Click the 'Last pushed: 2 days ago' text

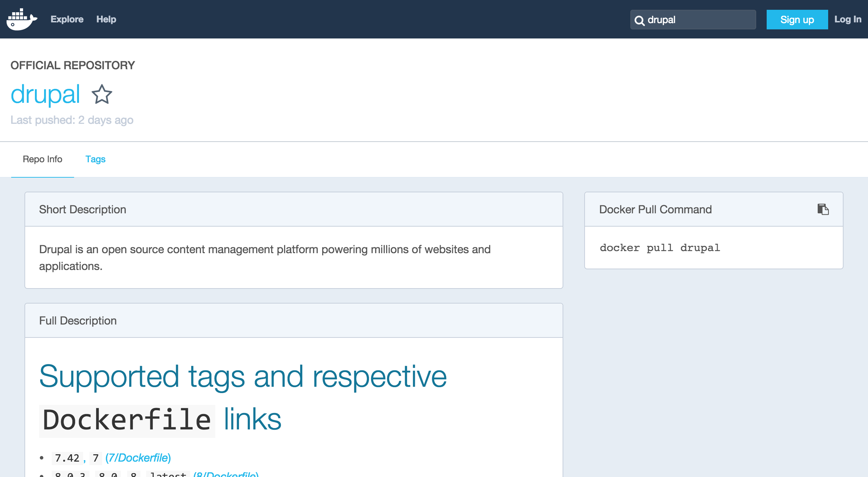(72, 120)
